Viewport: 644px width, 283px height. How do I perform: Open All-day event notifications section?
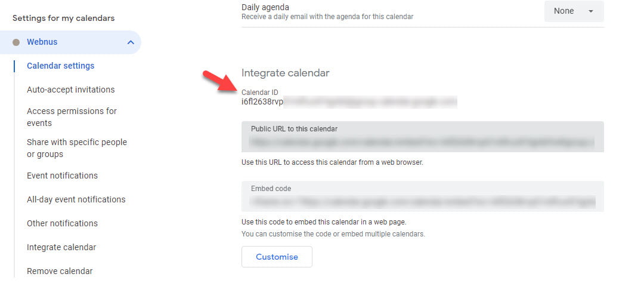[76, 199]
